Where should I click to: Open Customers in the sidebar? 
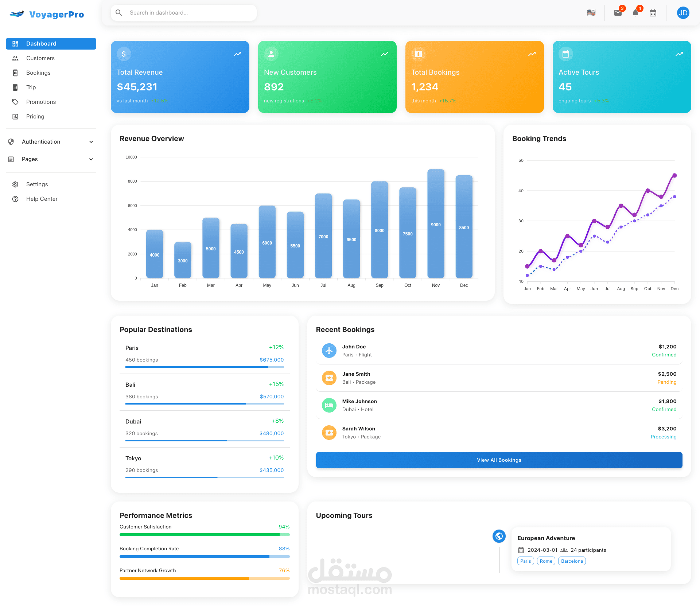click(40, 58)
